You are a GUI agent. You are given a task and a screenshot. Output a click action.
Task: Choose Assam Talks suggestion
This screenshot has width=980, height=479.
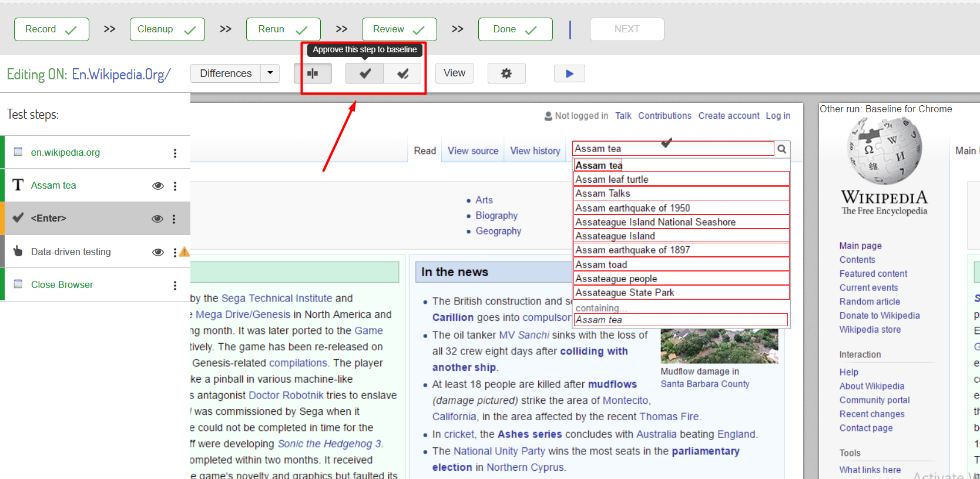tap(682, 193)
